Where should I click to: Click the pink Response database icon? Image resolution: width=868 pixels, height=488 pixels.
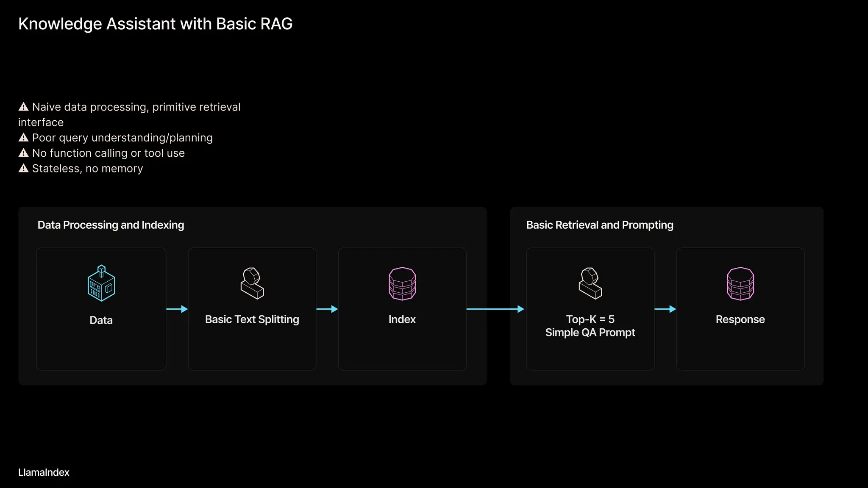[x=740, y=284]
